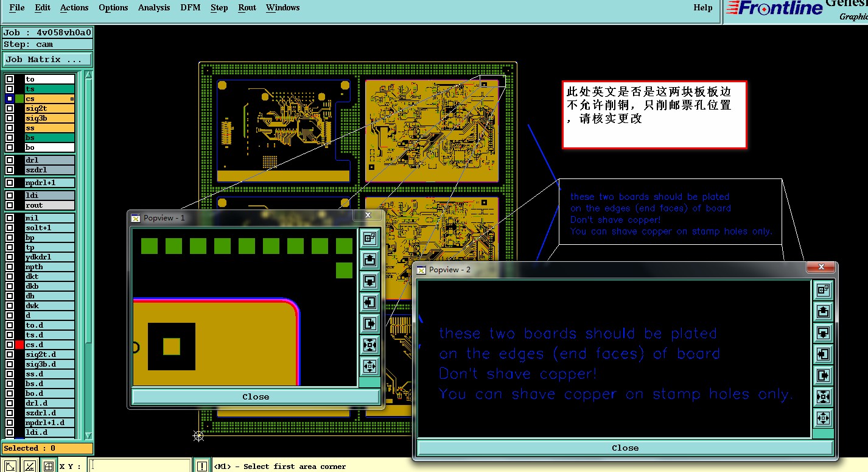Select the ldi layer name
Viewport: 868px width, 472px height.
click(x=49, y=195)
